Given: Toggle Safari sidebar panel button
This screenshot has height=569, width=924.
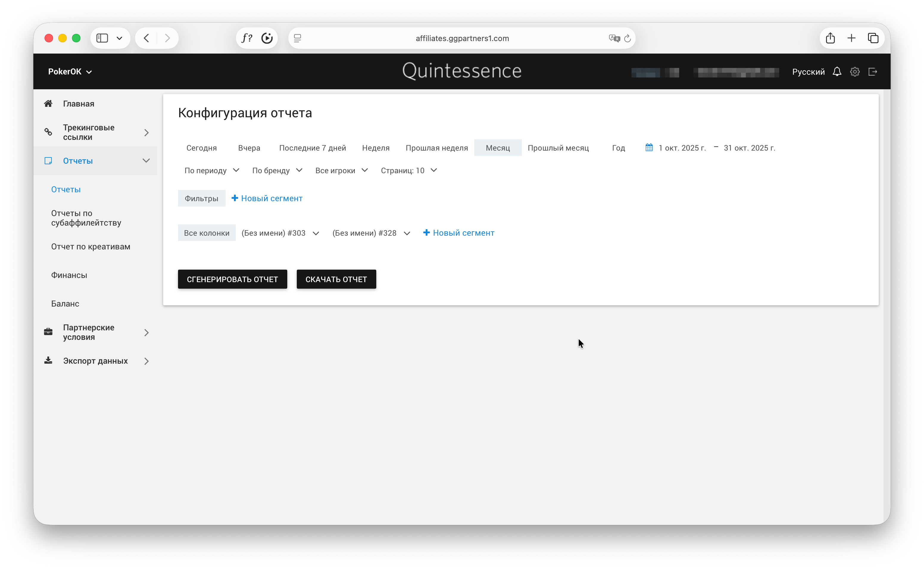Looking at the screenshot, I should [x=102, y=38].
